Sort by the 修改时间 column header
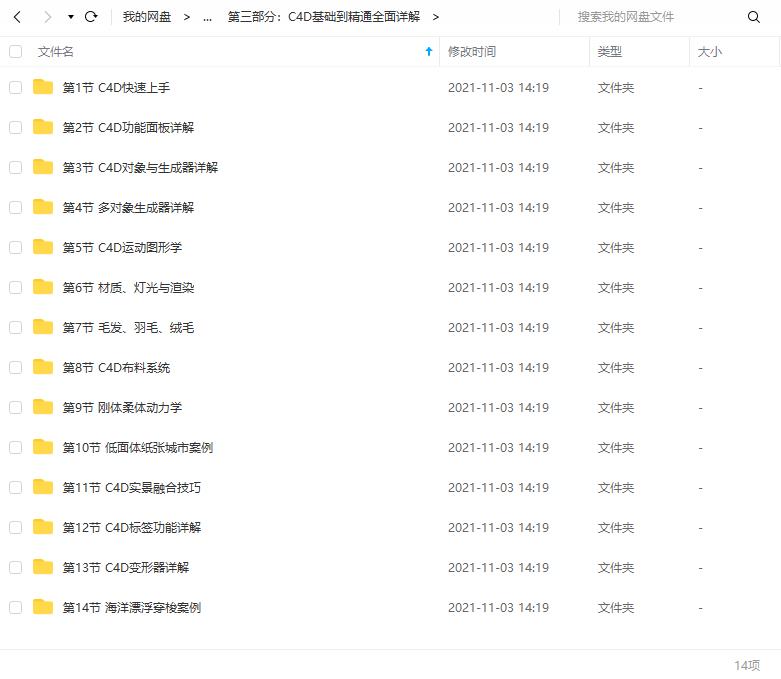The height and width of the screenshot is (679, 781). click(472, 51)
